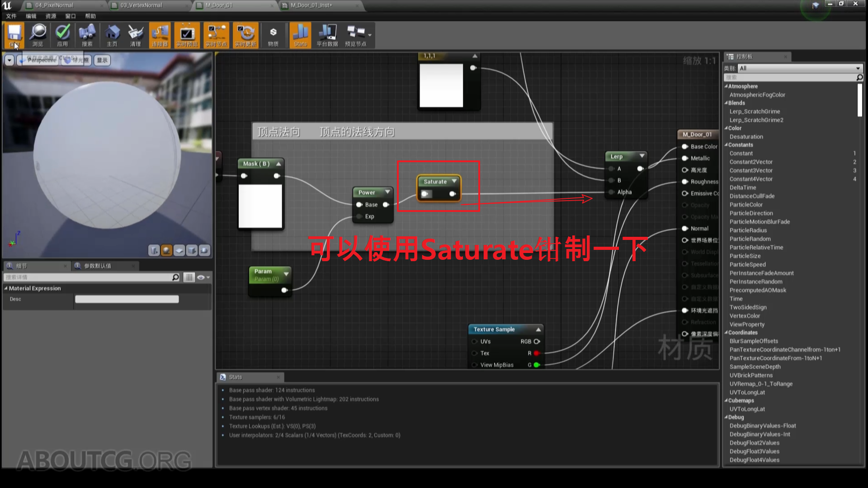Run the Clean (清理) toolbar action

pyautogui.click(x=136, y=35)
